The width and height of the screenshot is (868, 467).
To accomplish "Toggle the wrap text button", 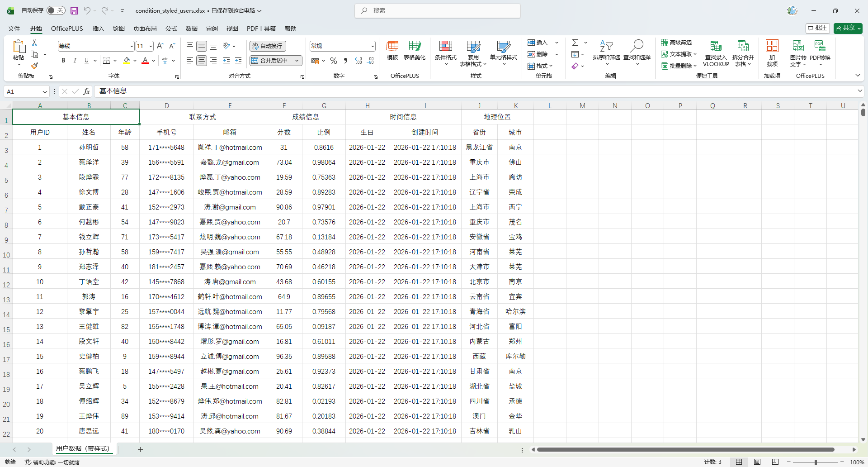I will (x=268, y=46).
